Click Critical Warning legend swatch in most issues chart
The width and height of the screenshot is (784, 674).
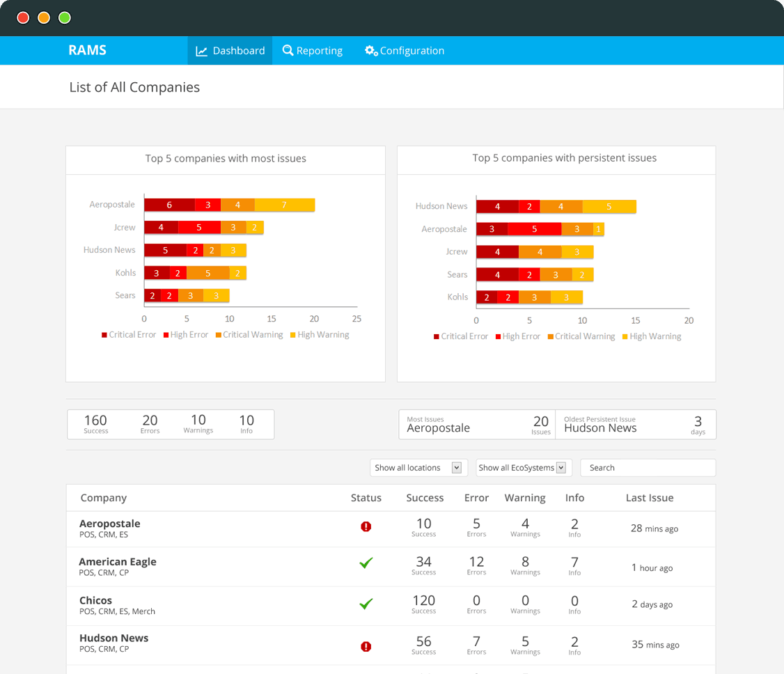point(219,335)
